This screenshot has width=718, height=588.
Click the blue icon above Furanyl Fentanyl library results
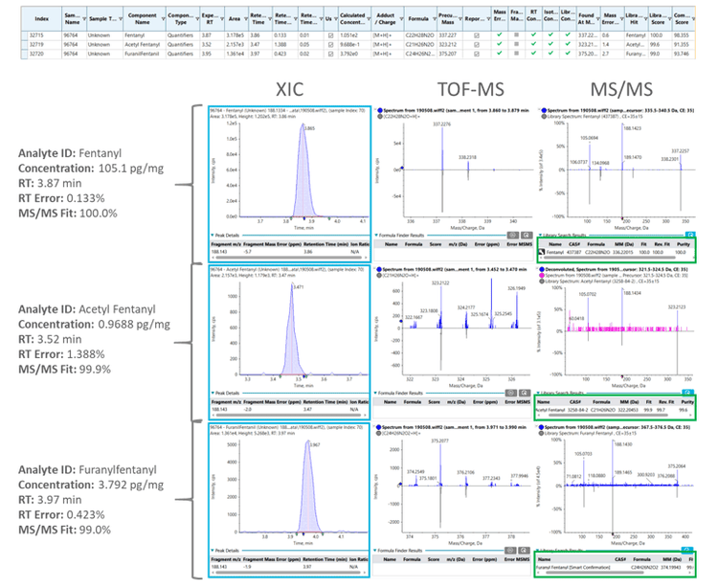click(x=690, y=550)
